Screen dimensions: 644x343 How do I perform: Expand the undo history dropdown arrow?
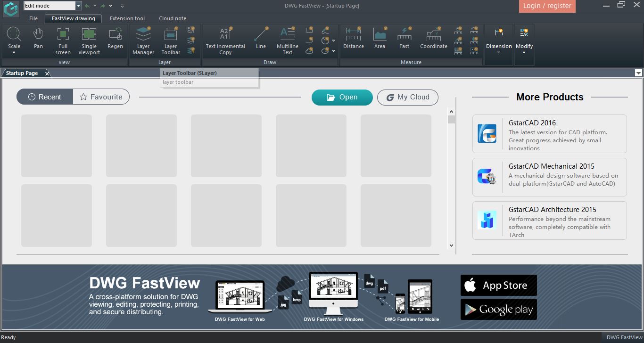pos(95,6)
